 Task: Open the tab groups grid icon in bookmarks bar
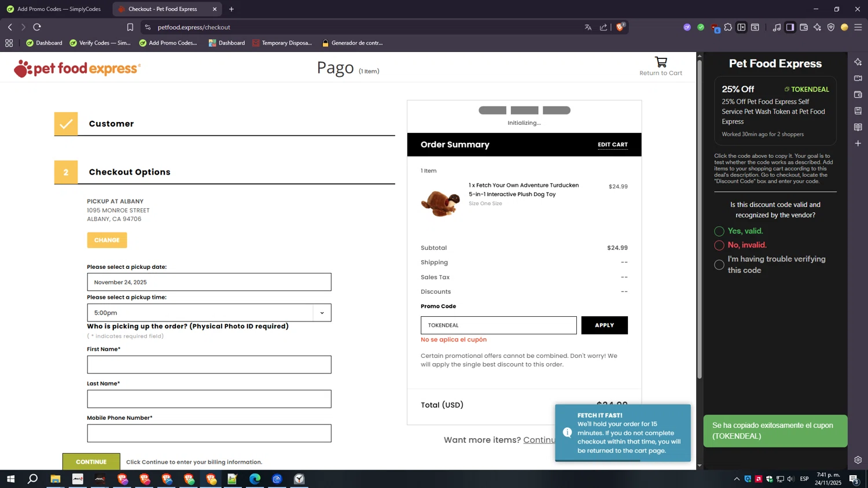[9, 43]
